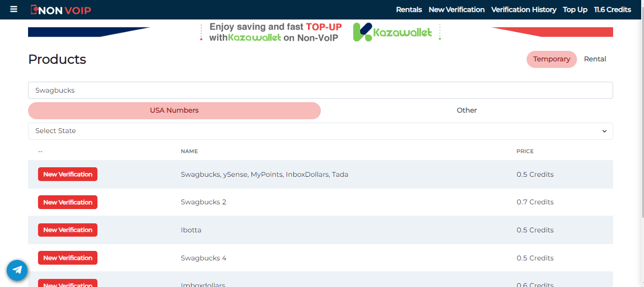Switch to the Rental products view
Image resolution: width=644 pixels, height=287 pixels.
point(595,59)
